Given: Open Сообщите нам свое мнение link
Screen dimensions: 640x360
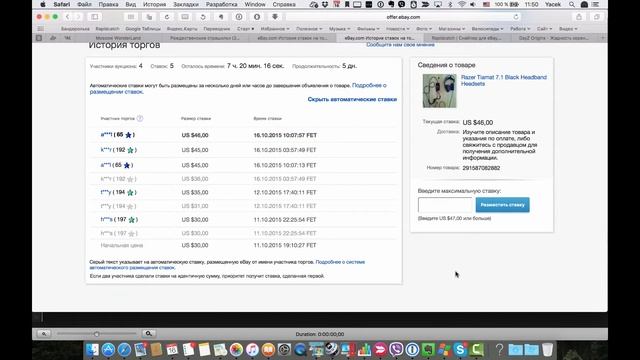Looking at the screenshot, I should pyautogui.click(x=400, y=44).
